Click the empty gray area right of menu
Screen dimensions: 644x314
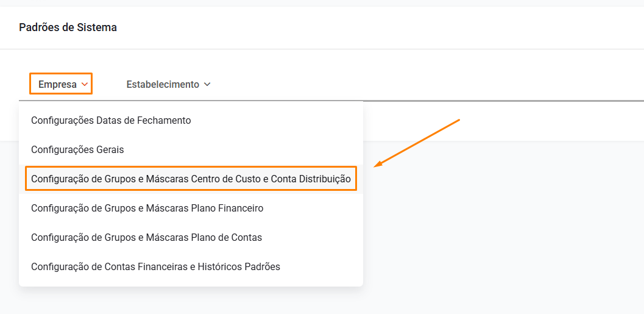coord(500,232)
